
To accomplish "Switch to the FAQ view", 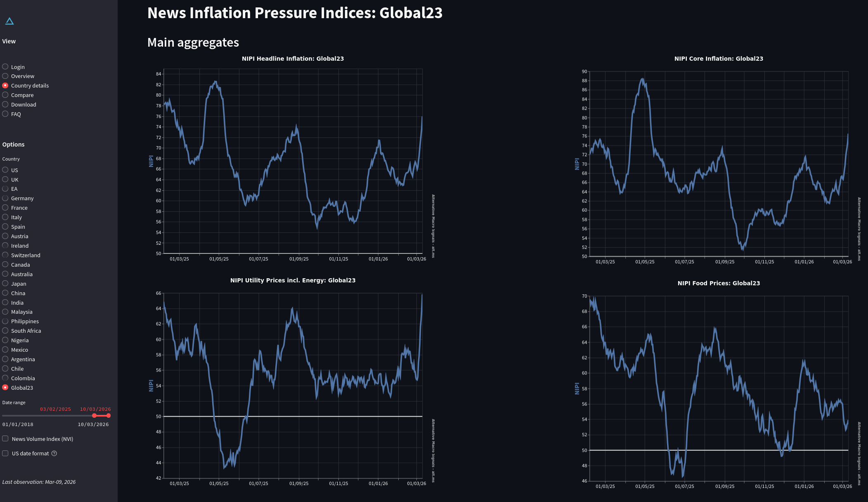I will click(x=5, y=114).
